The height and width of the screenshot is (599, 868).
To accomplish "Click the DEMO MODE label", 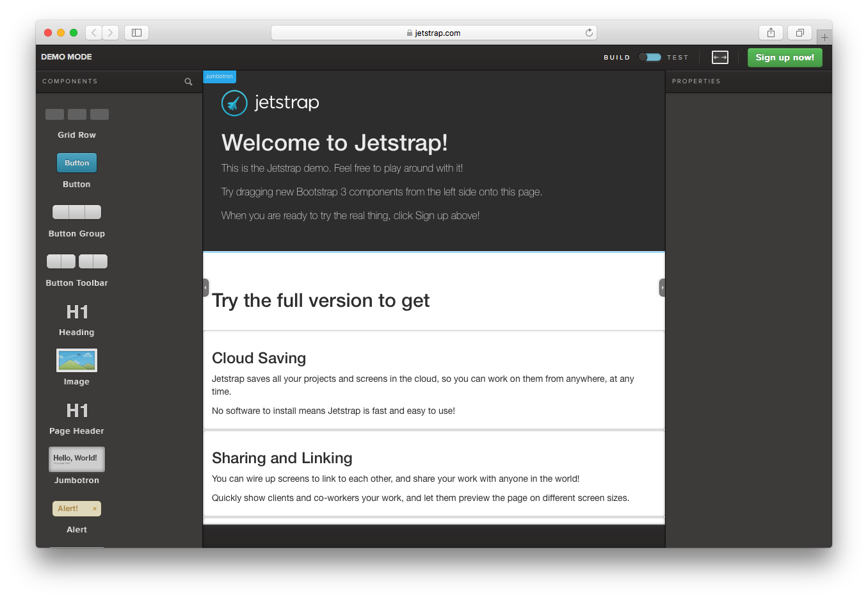I will coord(67,57).
